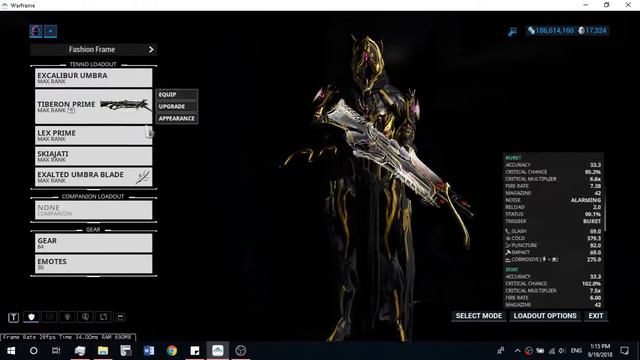The height and width of the screenshot is (360, 640).
Task: Click the Warframe profile avatar icon
Action: 36,31
